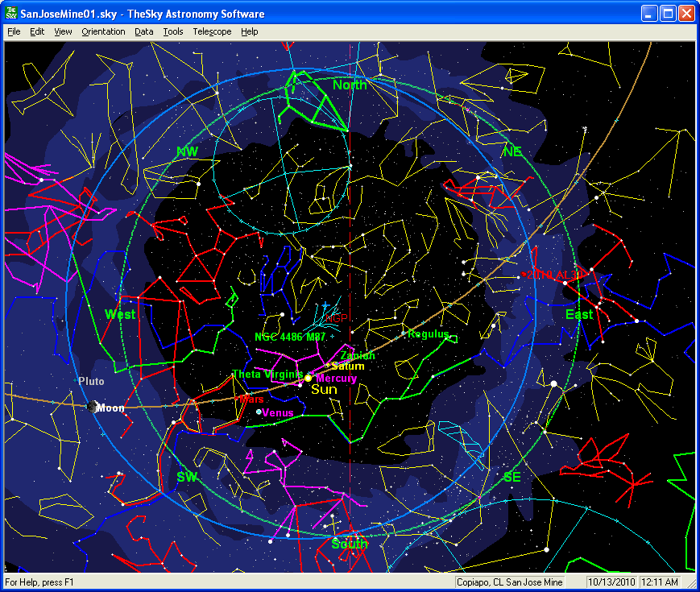Select the NGC 4486 M87 galaxy label

289,337
